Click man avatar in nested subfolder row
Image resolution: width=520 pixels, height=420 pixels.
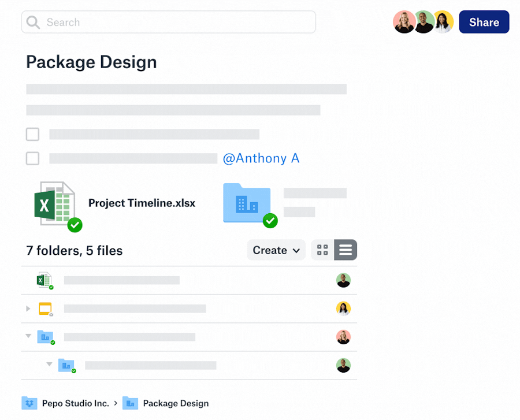click(x=343, y=365)
